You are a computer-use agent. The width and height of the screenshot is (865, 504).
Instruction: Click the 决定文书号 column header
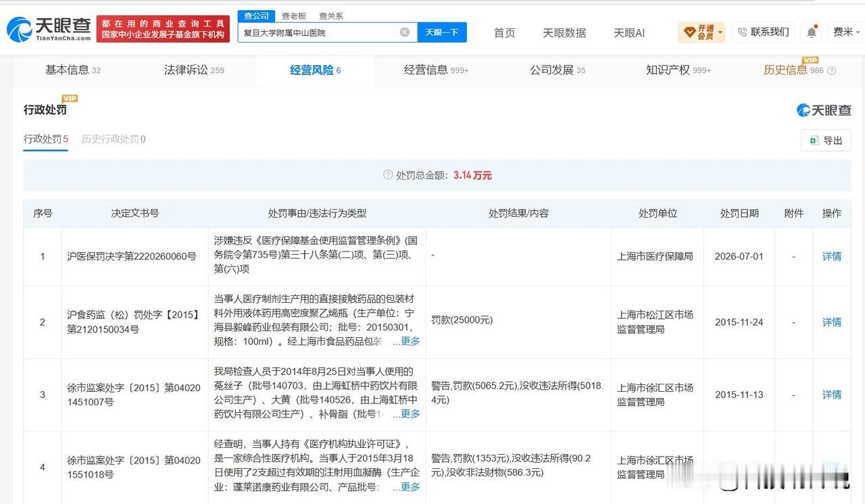click(x=135, y=213)
